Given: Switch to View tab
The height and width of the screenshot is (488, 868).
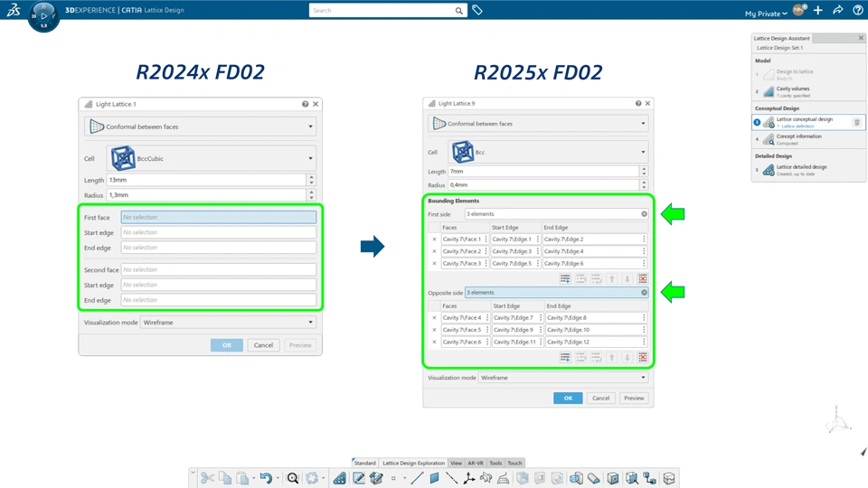Looking at the screenshot, I should tap(456, 463).
